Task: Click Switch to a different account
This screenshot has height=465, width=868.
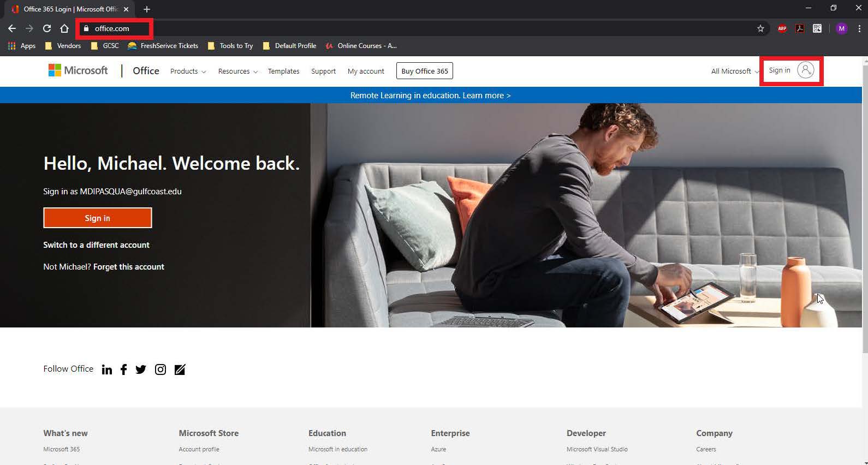Action: pyautogui.click(x=96, y=245)
